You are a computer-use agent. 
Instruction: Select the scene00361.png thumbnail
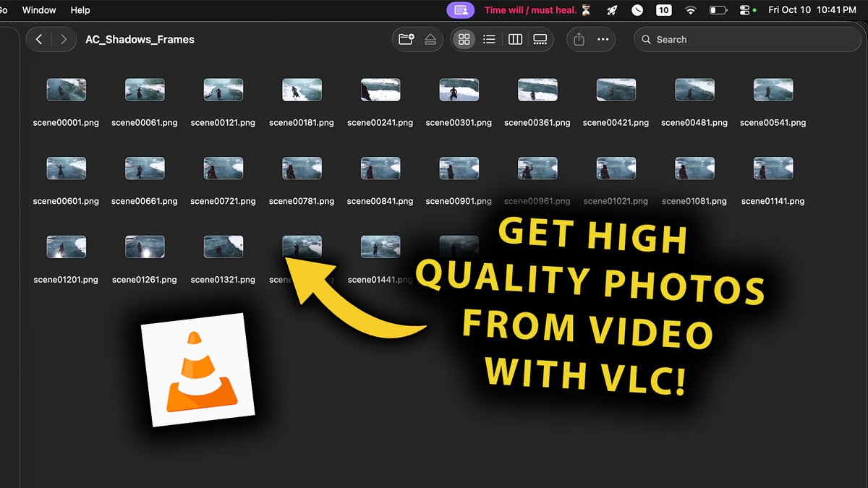pos(537,90)
